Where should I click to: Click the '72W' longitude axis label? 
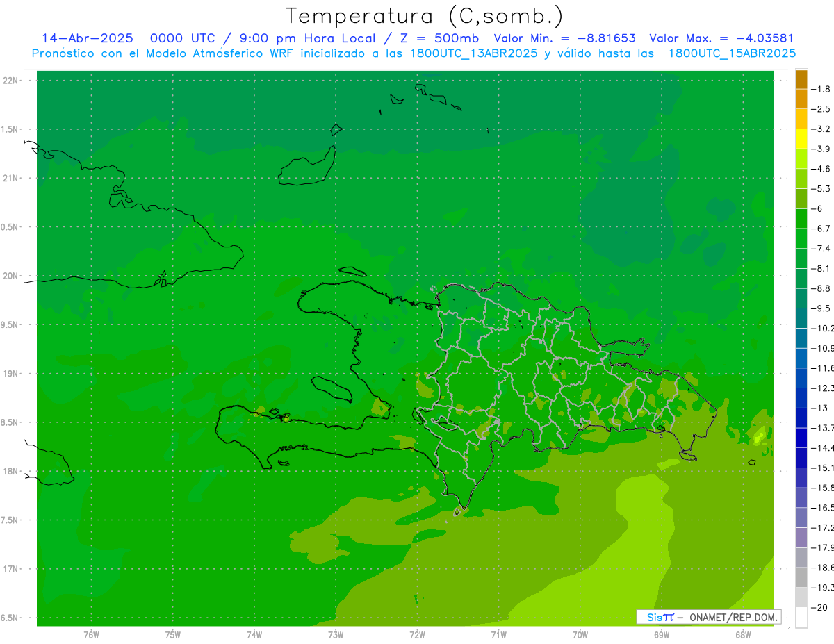(417, 634)
